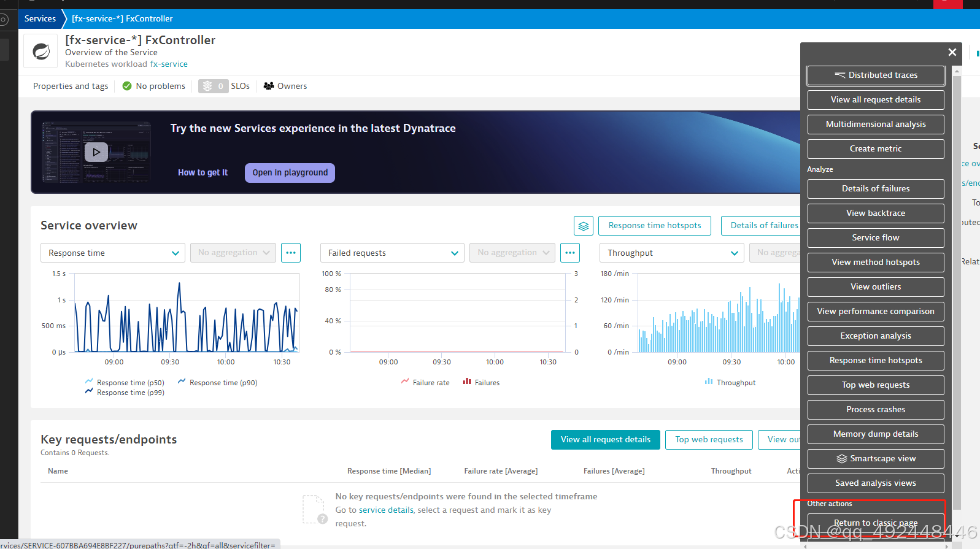Close the side actions panel with X
The height and width of the screenshot is (549, 980).
[x=952, y=52]
